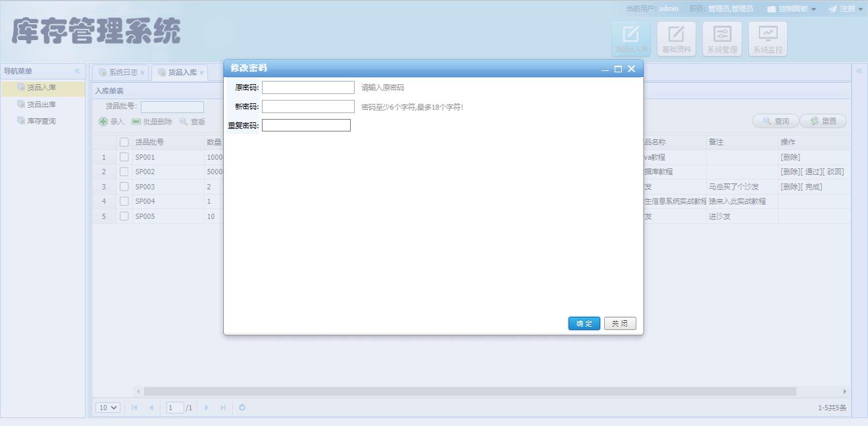Check the box for row SP002

coord(124,172)
